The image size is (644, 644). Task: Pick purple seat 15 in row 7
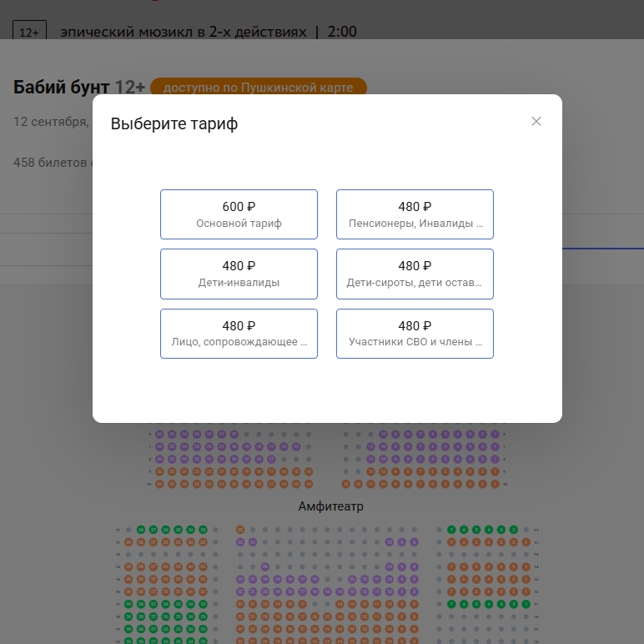(296, 446)
